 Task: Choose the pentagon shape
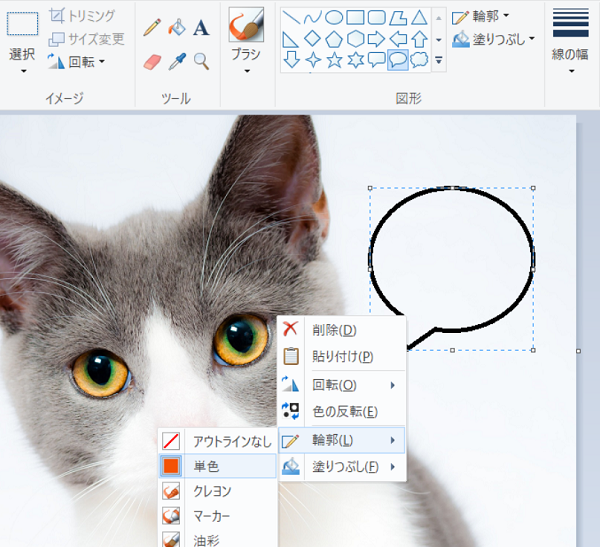tap(334, 39)
